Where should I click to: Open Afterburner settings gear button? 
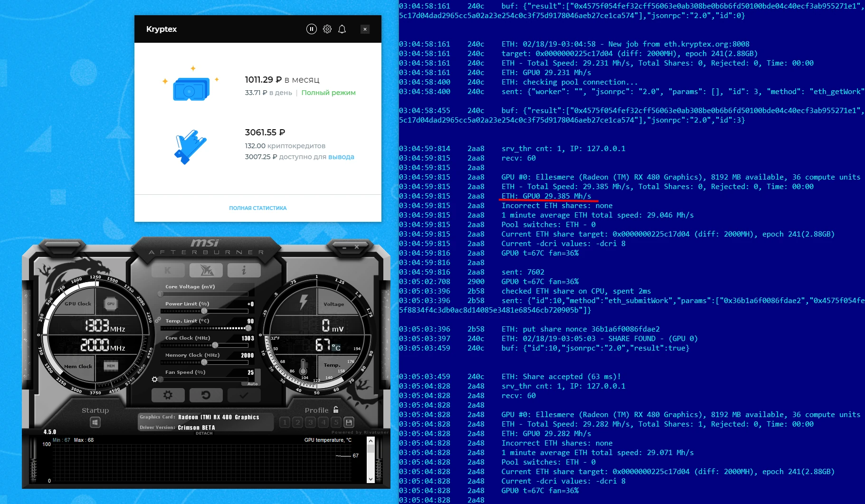[168, 395]
